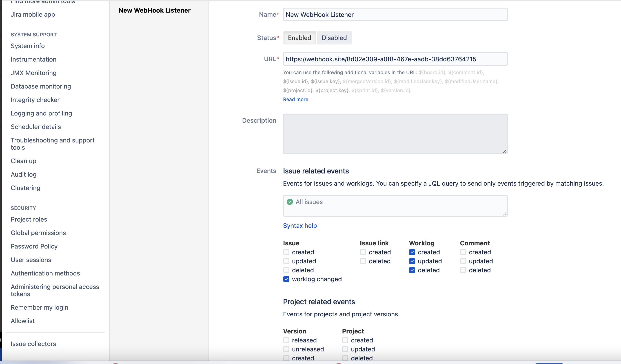
Task: Open Audit log in the sidebar
Action: (x=24, y=175)
